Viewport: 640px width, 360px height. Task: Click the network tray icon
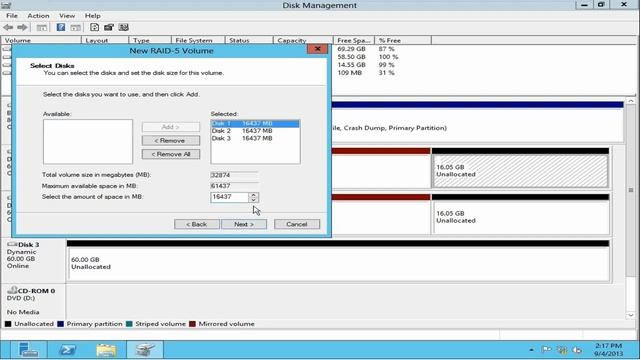coord(562,350)
